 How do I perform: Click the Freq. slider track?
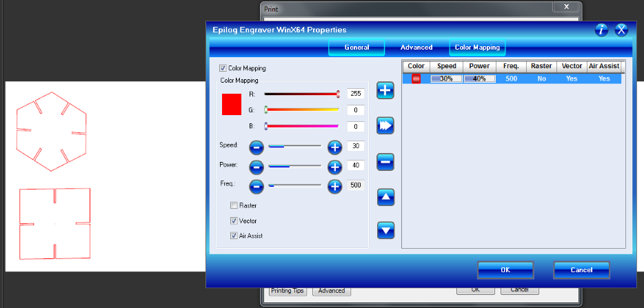[x=295, y=185]
